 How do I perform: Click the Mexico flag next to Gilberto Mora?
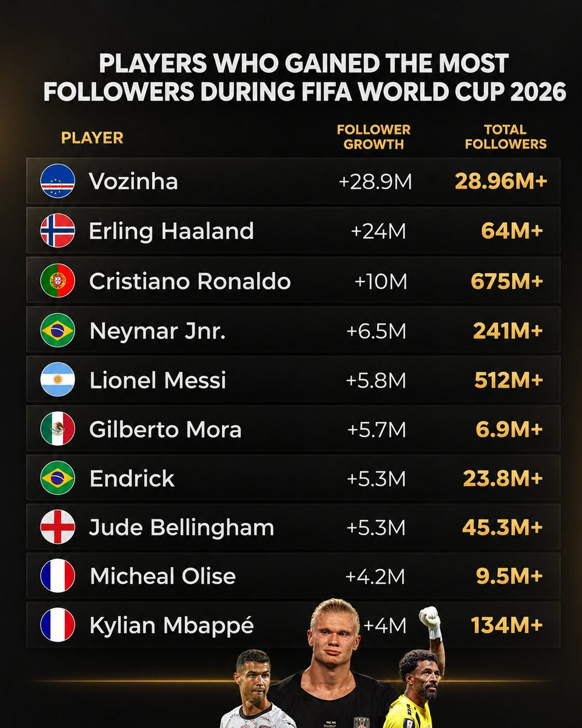(x=58, y=429)
